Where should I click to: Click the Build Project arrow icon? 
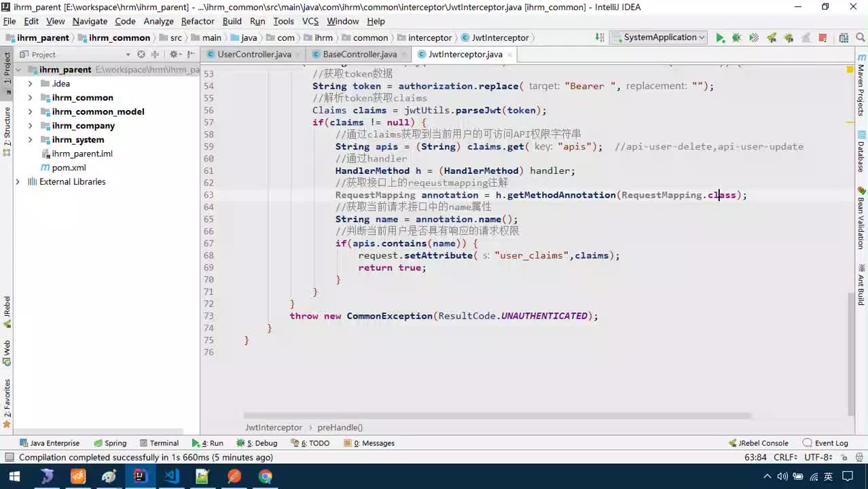(x=600, y=37)
